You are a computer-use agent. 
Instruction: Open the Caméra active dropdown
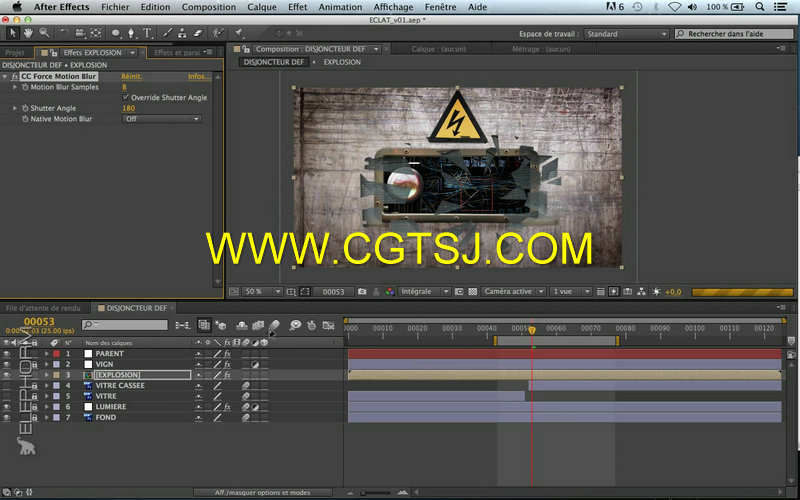[x=513, y=291]
